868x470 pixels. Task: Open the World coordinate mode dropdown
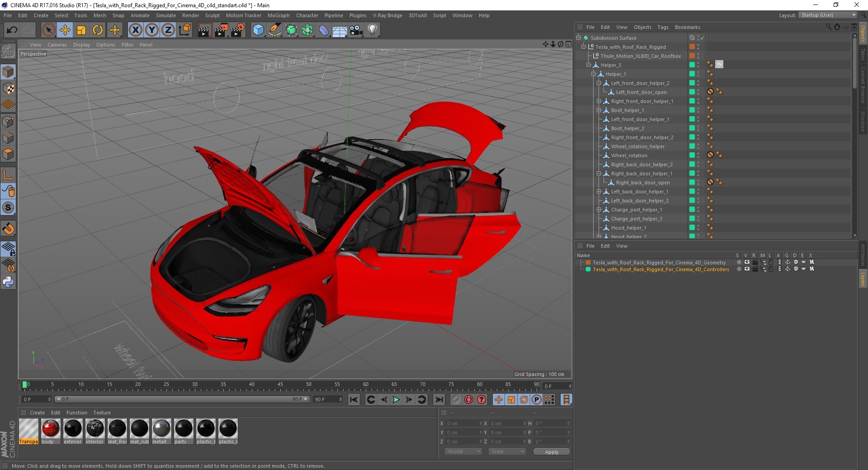(x=463, y=451)
